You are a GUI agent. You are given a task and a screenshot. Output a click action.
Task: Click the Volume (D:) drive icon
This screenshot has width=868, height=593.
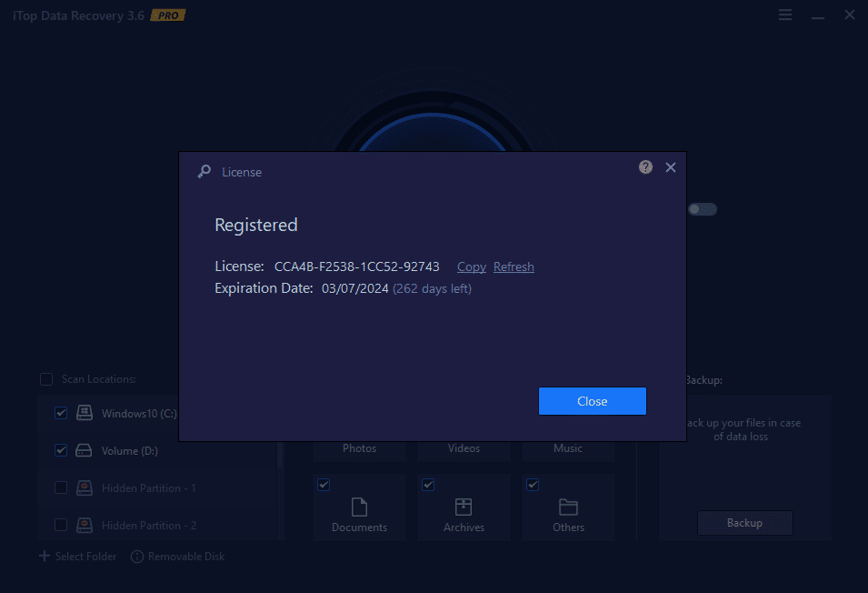click(x=84, y=450)
